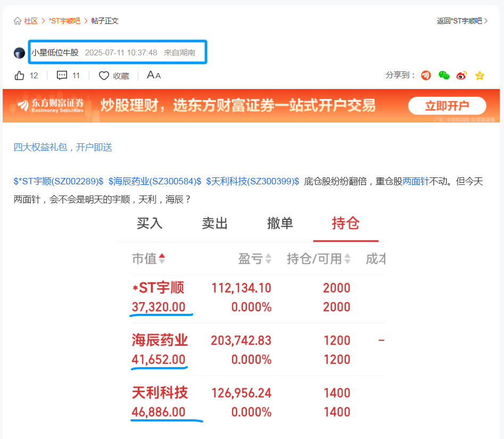The height and width of the screenshot is (439, 504).
Task: Click profit value 126,956.24
Action: (x=242, y=393)
